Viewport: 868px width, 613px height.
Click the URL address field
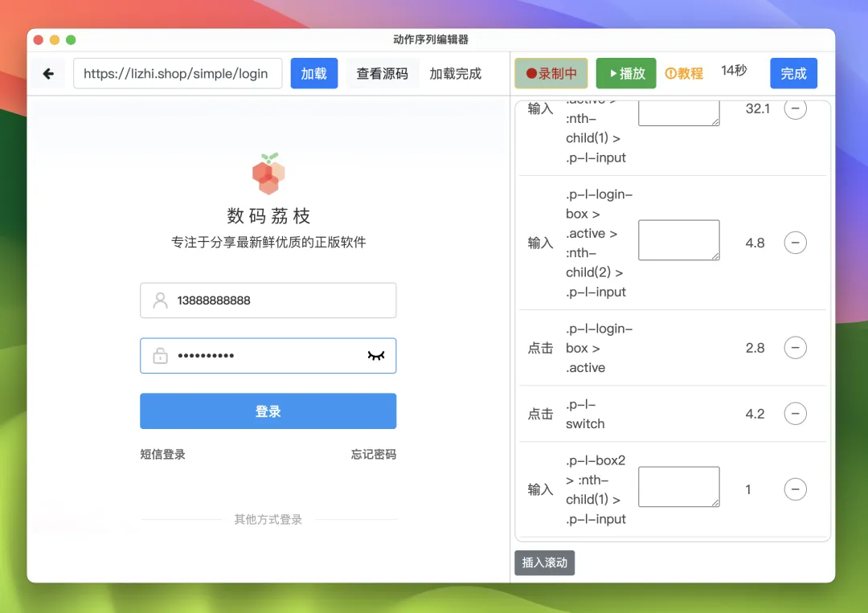click(x=178, y=74)
